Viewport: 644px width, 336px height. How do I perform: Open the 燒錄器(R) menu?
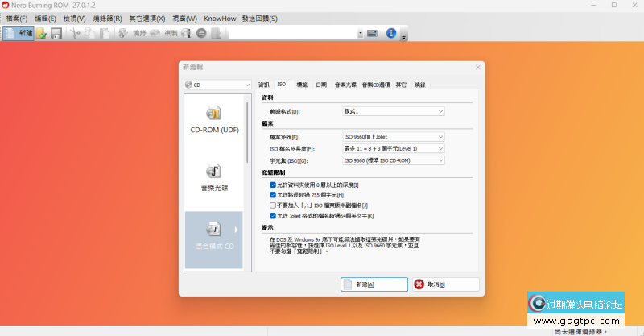[x=107, y=18]
